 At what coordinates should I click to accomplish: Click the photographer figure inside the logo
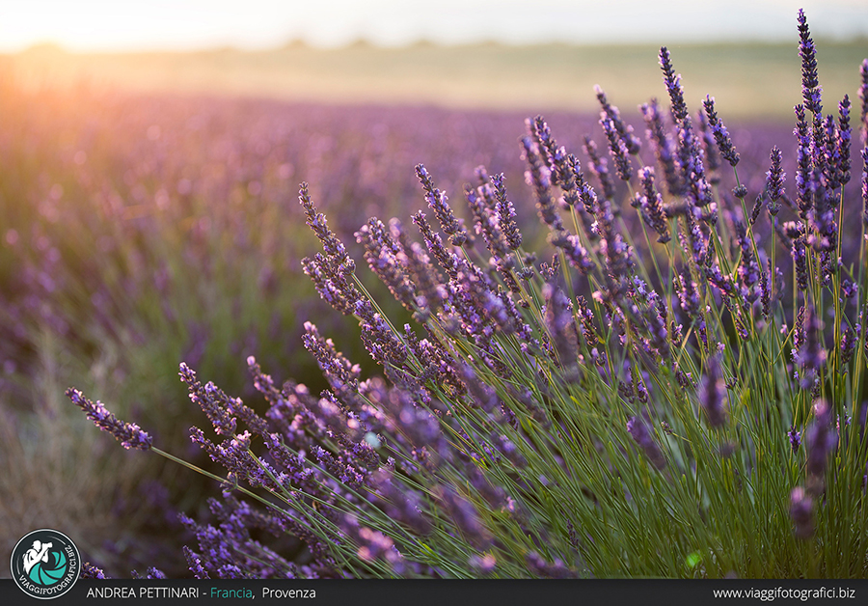pos(39,557)
